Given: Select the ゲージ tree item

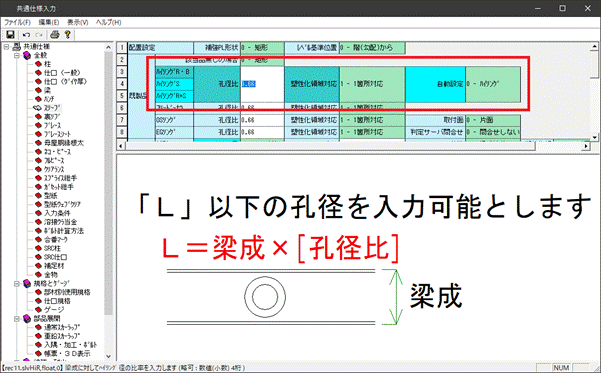Looking at the screenshot, I should tap(54, 310).
